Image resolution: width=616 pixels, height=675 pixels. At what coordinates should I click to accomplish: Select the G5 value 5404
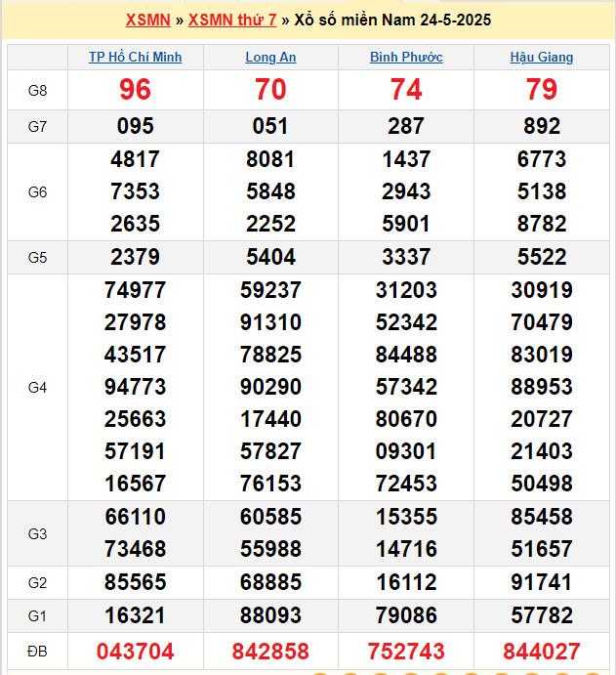pyautogui.click(x=270, y=257)
